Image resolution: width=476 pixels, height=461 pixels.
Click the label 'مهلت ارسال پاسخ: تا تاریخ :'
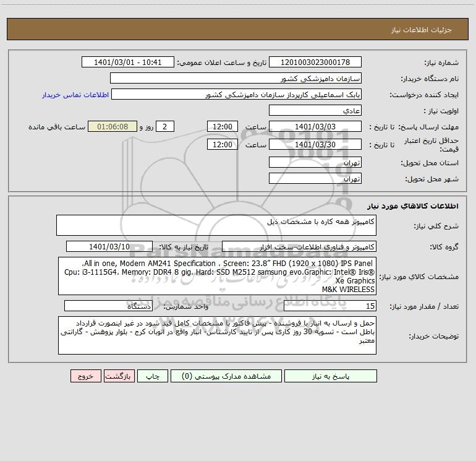[x=414, y=127]
